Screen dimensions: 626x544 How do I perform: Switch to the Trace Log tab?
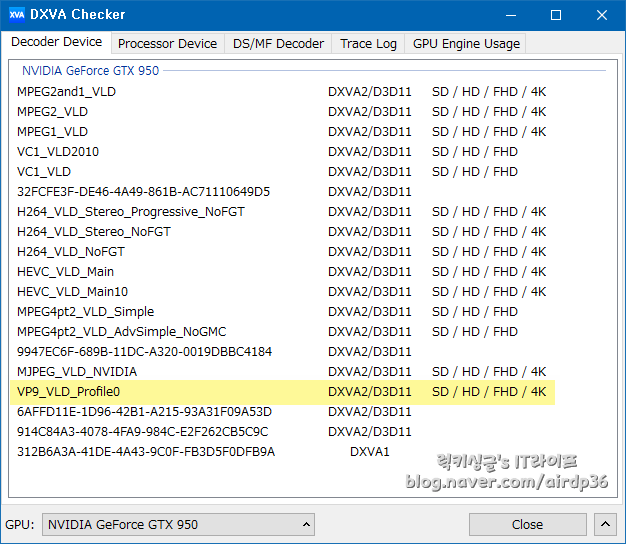(368, 44)
